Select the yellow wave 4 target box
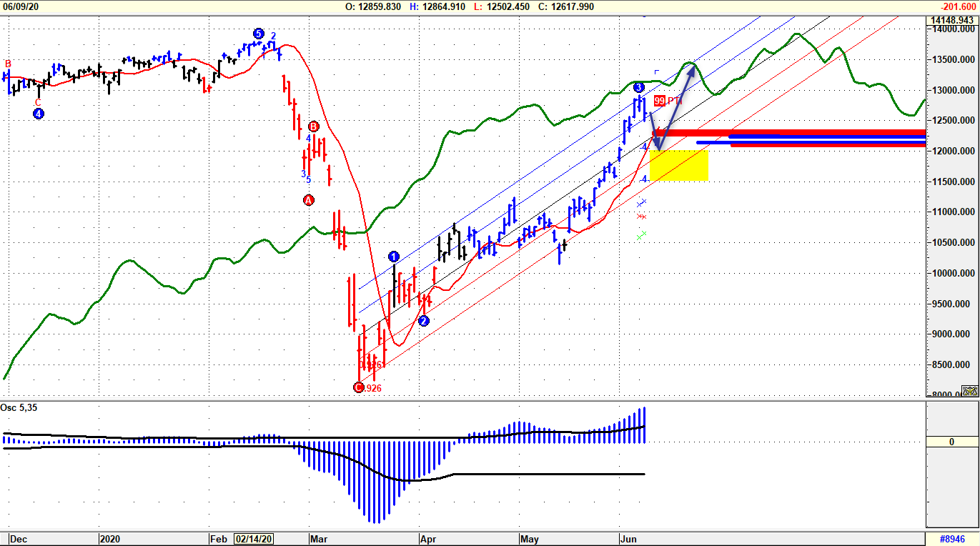The image size is (980, 546). point(679,165)
